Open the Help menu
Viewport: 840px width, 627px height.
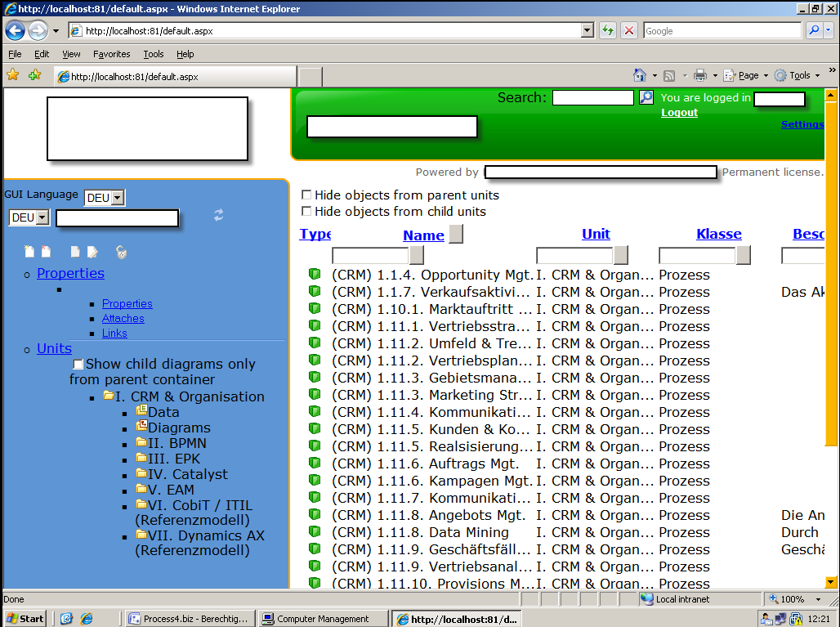point(185,54)
